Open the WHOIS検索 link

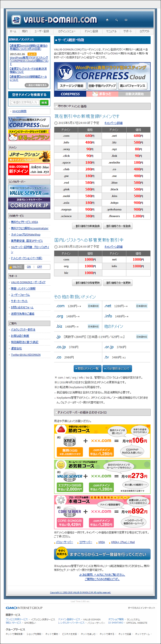19,111
